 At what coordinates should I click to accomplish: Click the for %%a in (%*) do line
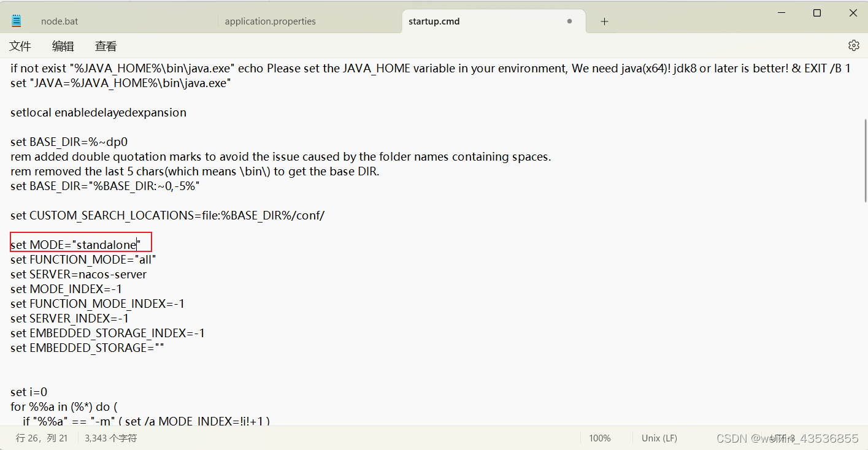click(x=64, y=406)
